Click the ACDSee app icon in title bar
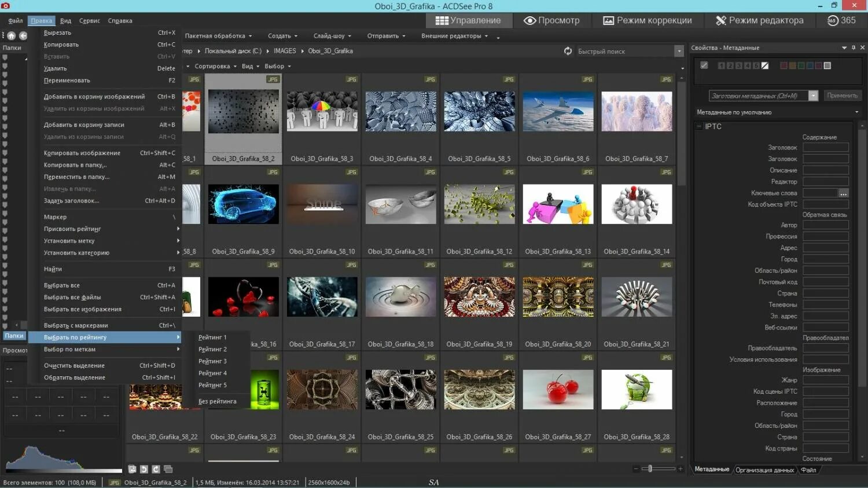868x488 pixels. pyautogui.click(x=6, y=6)
